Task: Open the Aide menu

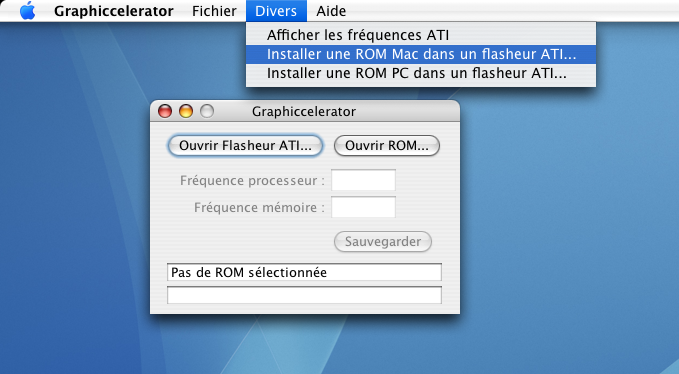Action: 331,11
